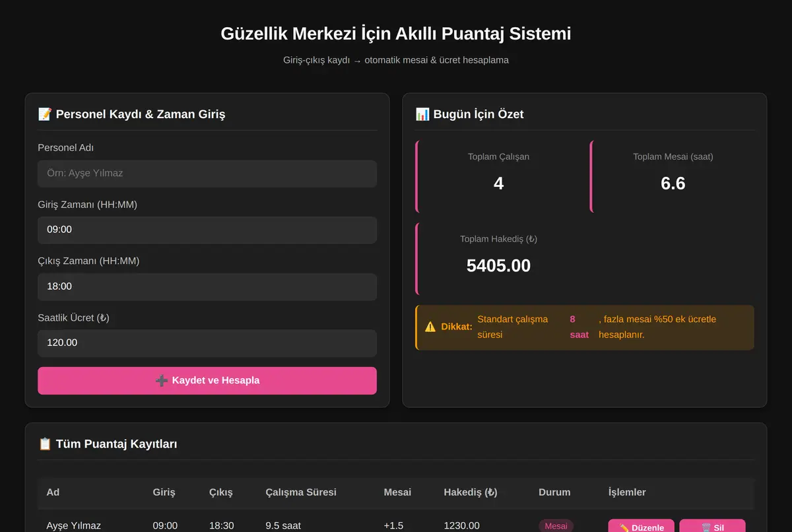Click the Toplam Hakediş (₺) label
The image size is (792, 532).
pos(499,240)
